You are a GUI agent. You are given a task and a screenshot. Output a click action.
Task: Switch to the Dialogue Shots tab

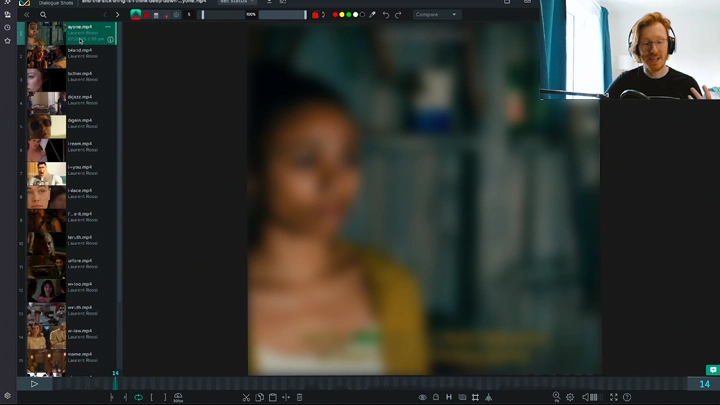tap(55, 3)
